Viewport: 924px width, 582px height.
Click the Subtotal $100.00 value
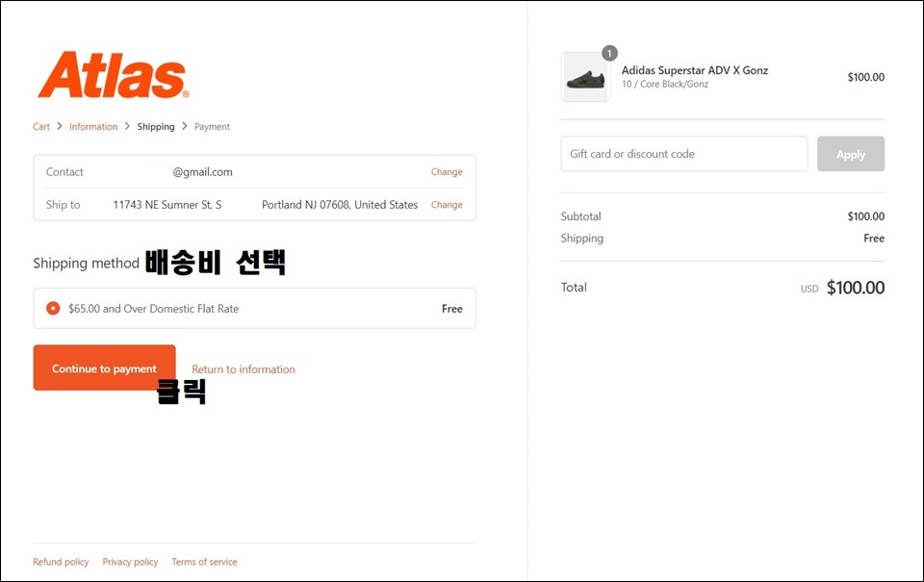pyautogui.click(x=865, y=216)
